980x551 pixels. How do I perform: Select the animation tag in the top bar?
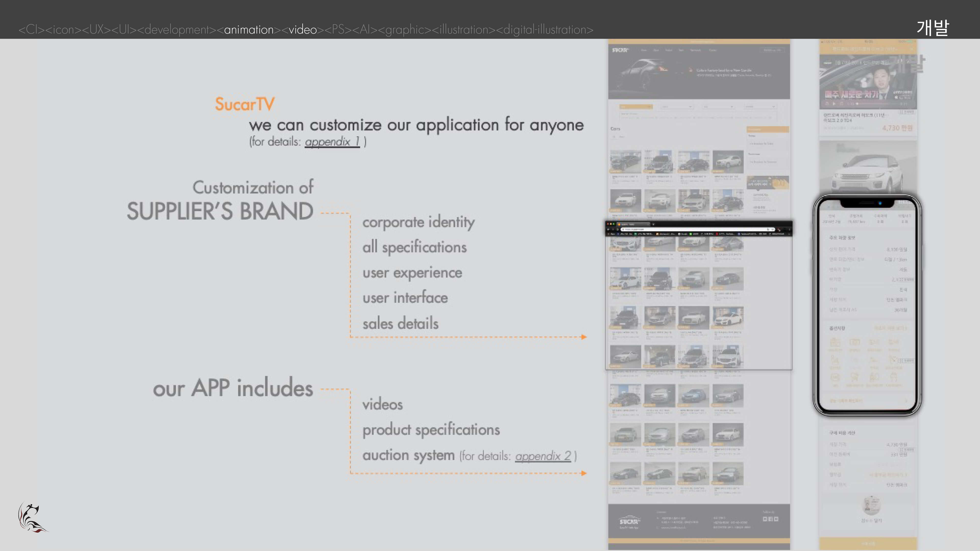coord(249,29)
